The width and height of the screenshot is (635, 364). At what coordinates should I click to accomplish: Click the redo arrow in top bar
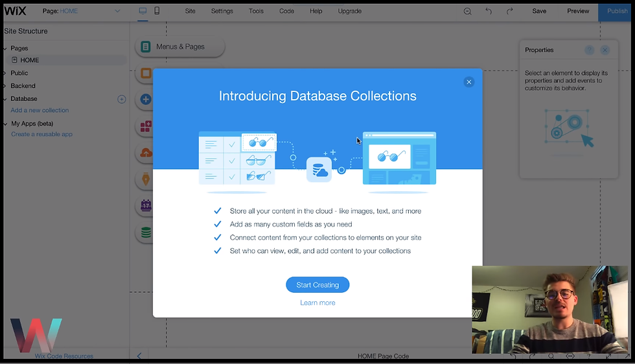click(x=509, y=11)
